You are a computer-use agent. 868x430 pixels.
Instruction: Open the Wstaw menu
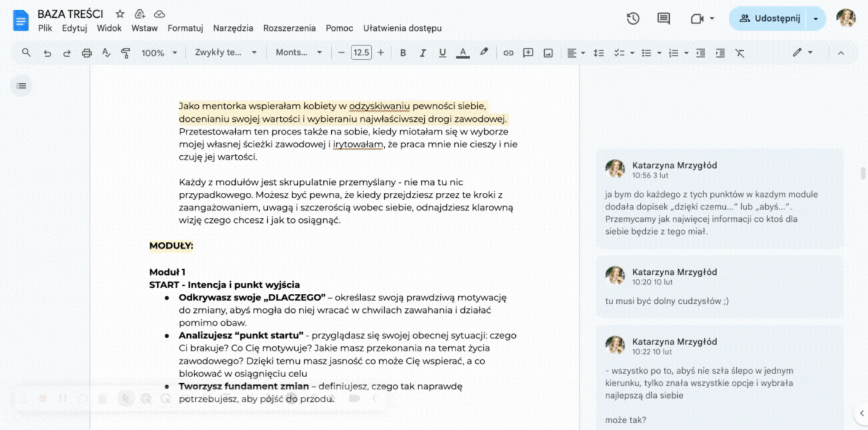pos(145,28)
